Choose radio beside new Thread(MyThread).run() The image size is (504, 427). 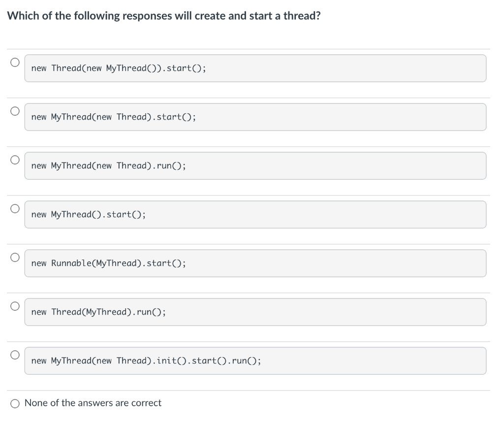pos(15,306)
